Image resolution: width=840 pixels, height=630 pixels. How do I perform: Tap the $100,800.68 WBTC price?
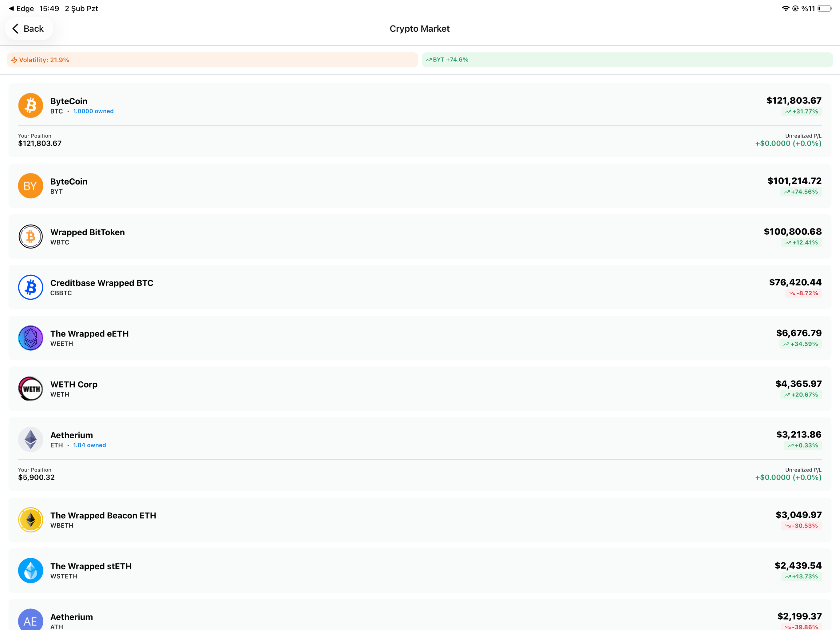pos(793,231)
